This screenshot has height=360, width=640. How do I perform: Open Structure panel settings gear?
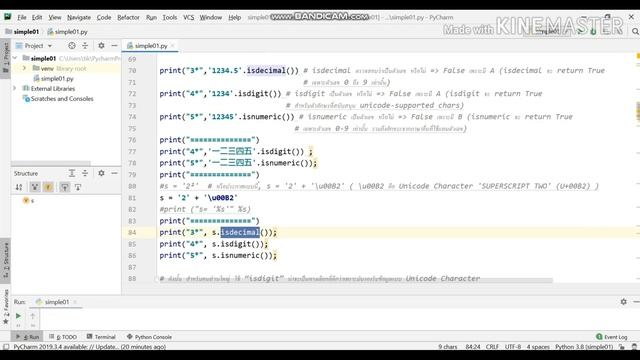[101, 173]
